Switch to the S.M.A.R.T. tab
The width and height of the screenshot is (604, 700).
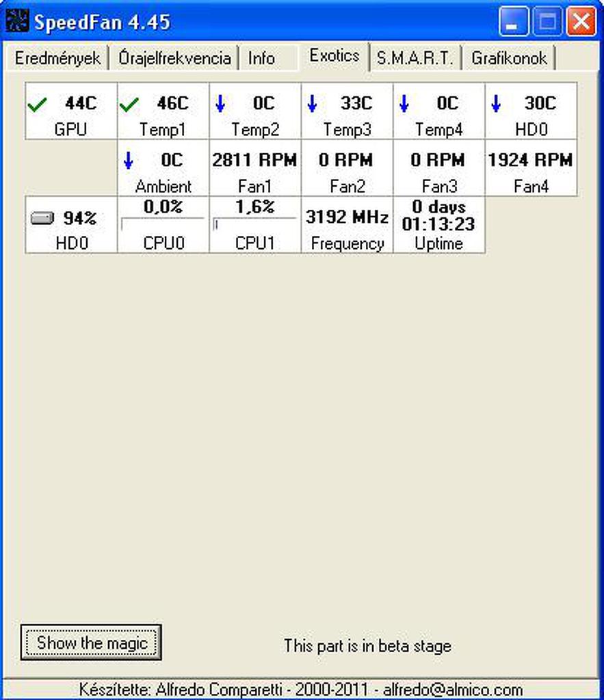(415, 58)
